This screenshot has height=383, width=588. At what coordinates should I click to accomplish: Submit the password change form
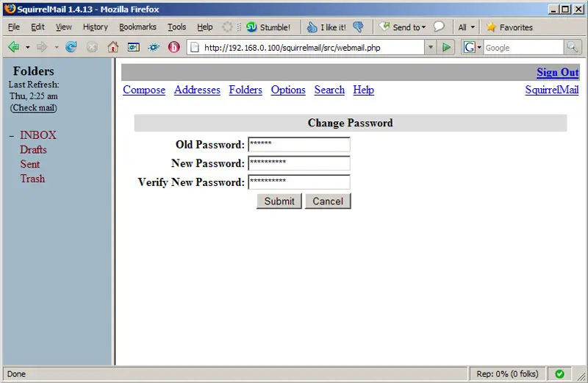click(x=279, y=201)
